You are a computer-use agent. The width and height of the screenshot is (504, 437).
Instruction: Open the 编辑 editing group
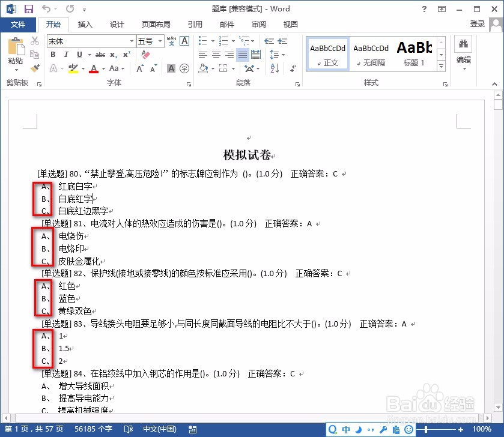[x=464, y=54]
